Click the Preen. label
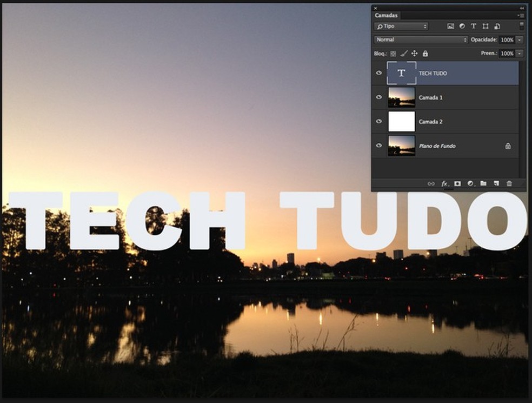Viewport: 532px width, 403px height. coord(489,54)
